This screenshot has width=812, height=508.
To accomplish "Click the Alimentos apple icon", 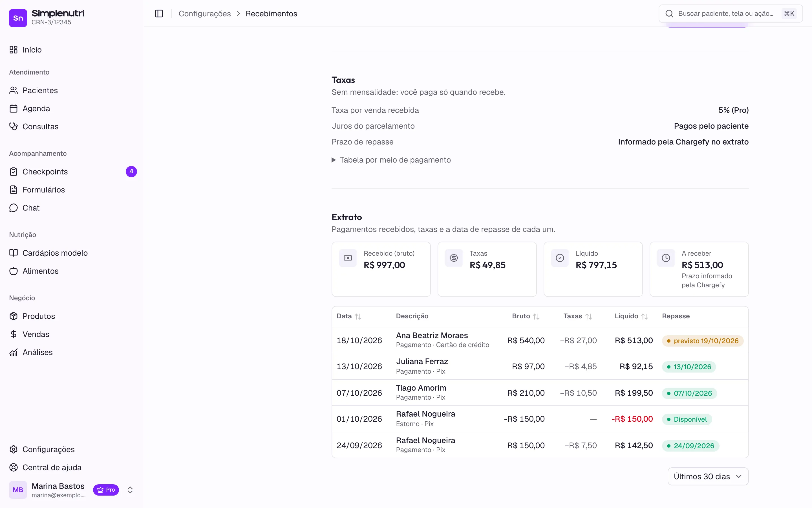I will pos(14,271).
